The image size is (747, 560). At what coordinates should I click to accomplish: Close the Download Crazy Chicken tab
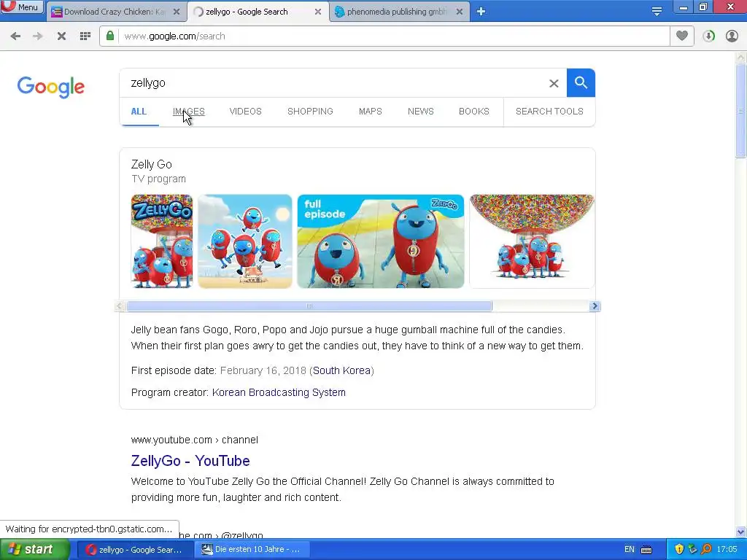[x=177, y=12]
